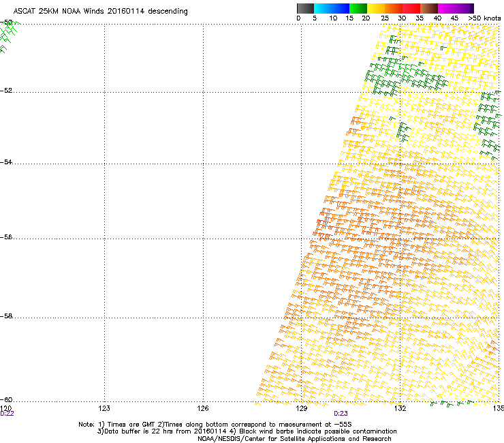Click the yellow 20-25 knots legend swatch

pos(376,8)
